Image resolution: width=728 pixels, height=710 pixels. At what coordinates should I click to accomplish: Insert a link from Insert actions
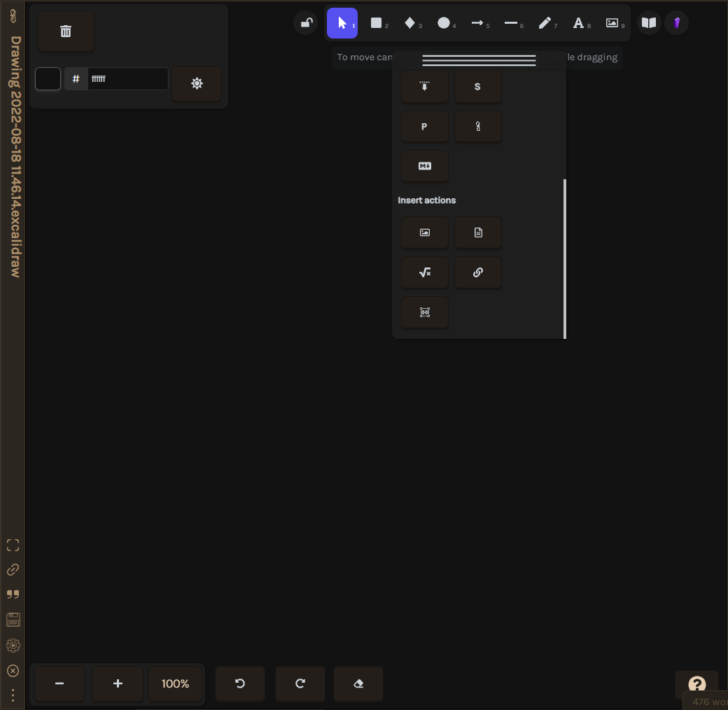coord(478,272)
